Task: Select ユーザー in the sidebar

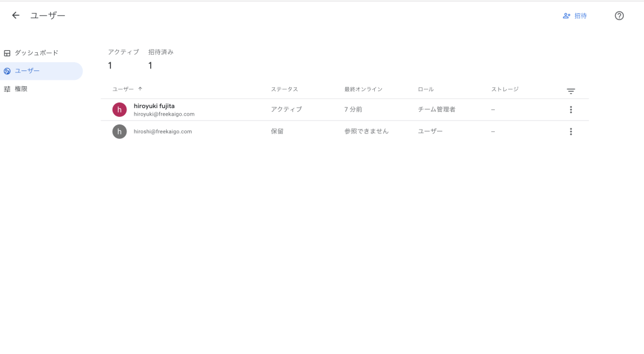Action: pyautogui.click(x=27, y=71)
